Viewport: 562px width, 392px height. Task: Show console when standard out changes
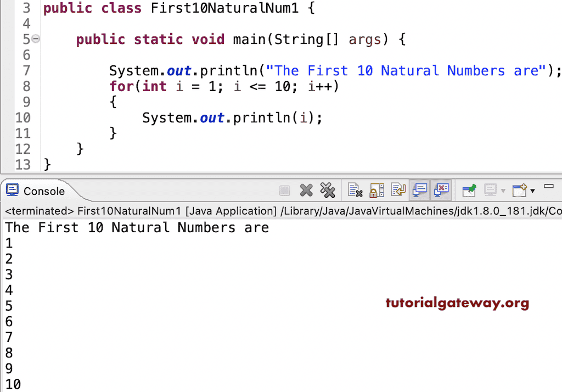pos(419,190)
